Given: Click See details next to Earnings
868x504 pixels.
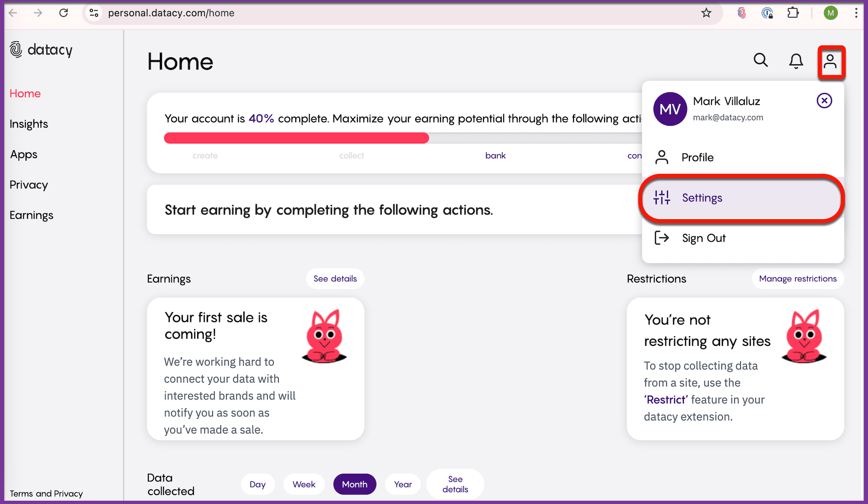Looking at the screenshot, I should tap(335, 279).
